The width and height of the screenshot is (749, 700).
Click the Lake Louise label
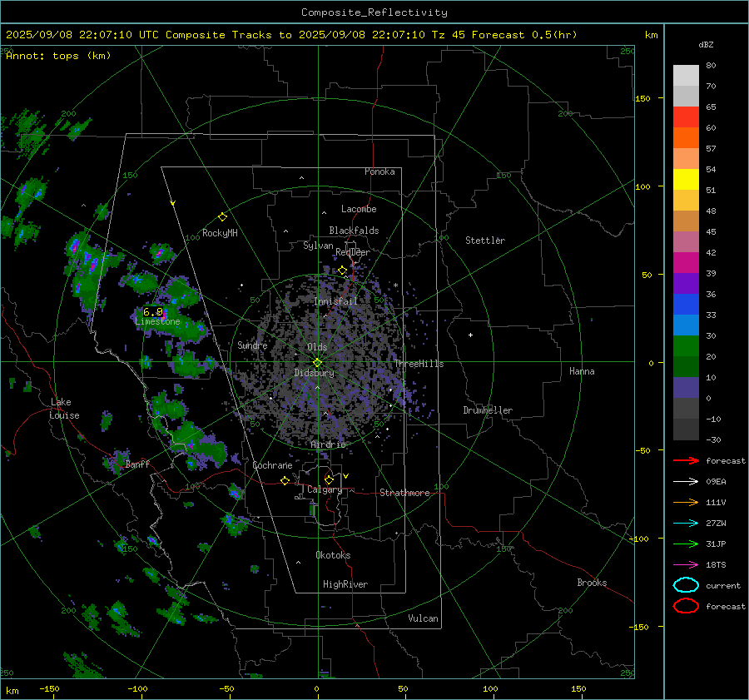64,409
